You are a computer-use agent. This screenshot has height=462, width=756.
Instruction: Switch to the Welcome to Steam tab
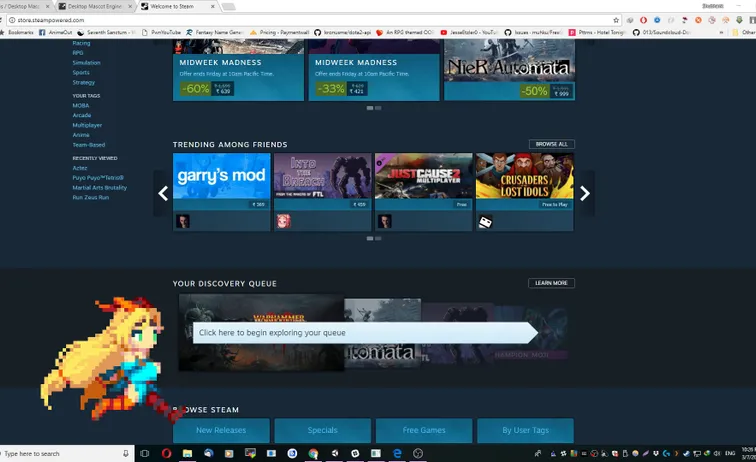click(170, 6)
